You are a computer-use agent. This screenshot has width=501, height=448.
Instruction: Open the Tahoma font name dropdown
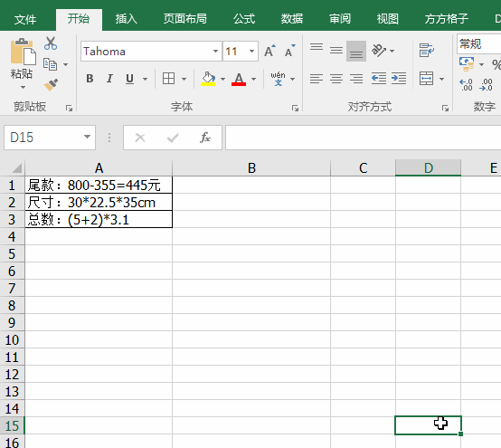[215, 51]
